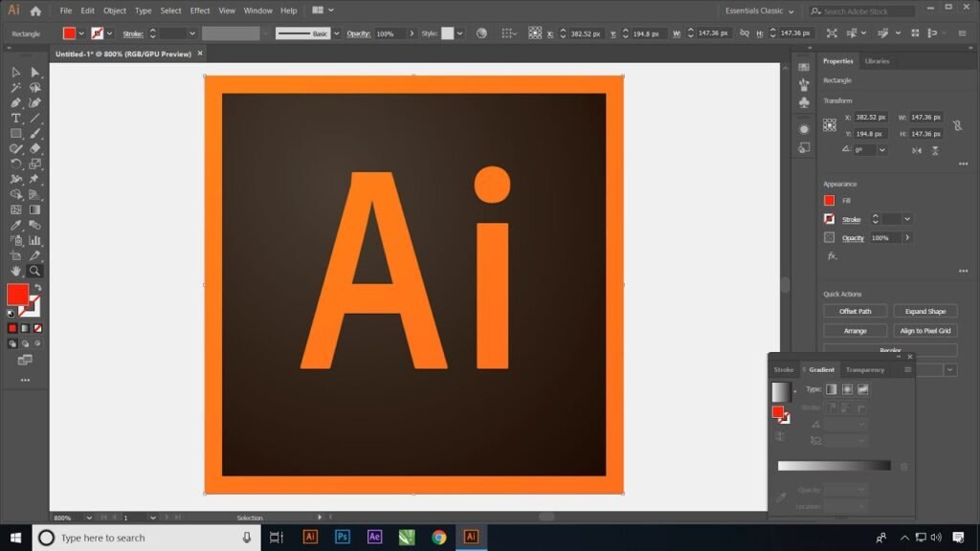Screen dimensions: 980x551
Task: Reset to default fill and stroke
Action: point(11,314)
